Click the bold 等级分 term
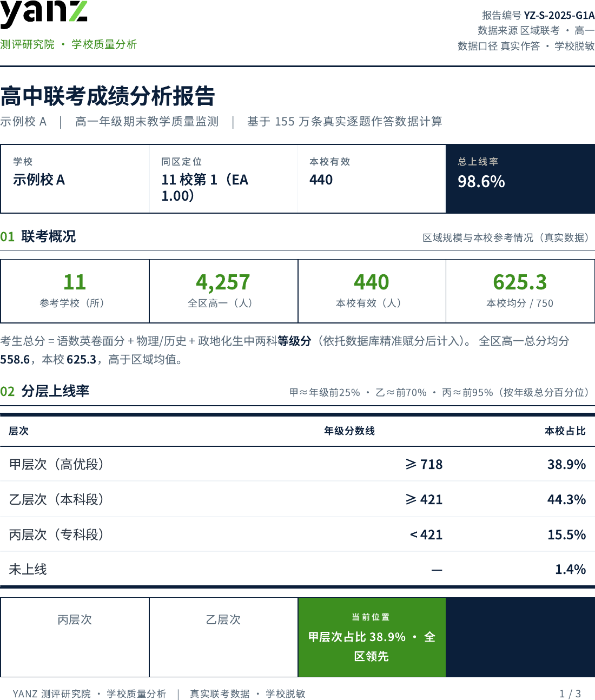The image size is (595, 700). (x=294, y=341)
